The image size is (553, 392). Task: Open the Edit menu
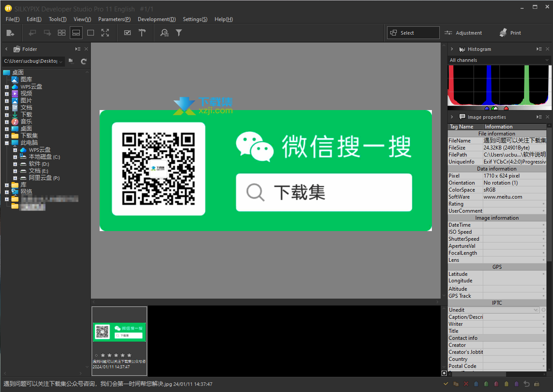pos(34,19)
